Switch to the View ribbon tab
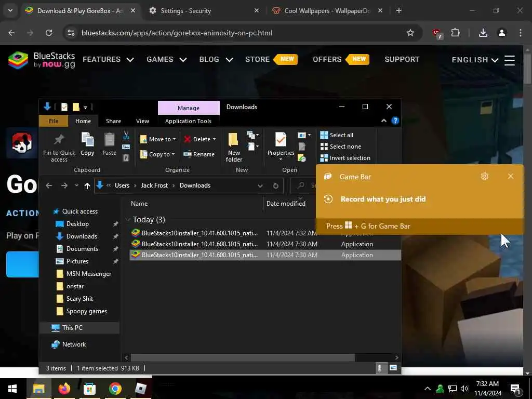Viewport: 532px width, 399px height. (x=142, y=121)
